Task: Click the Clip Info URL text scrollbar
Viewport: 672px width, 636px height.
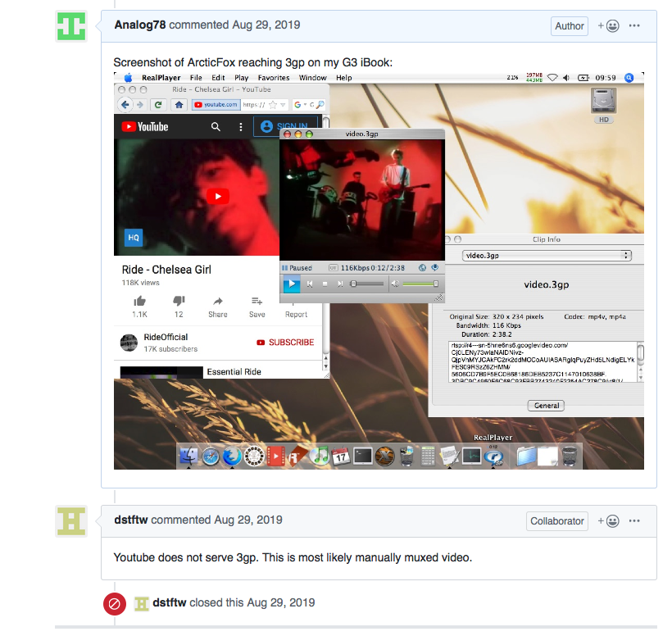Action: (x=640, y=361)
